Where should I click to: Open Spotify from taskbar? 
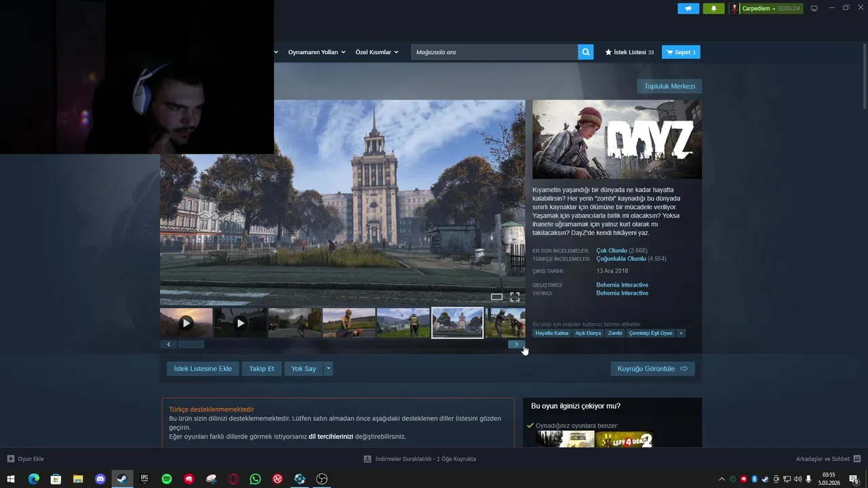[167, 479]
